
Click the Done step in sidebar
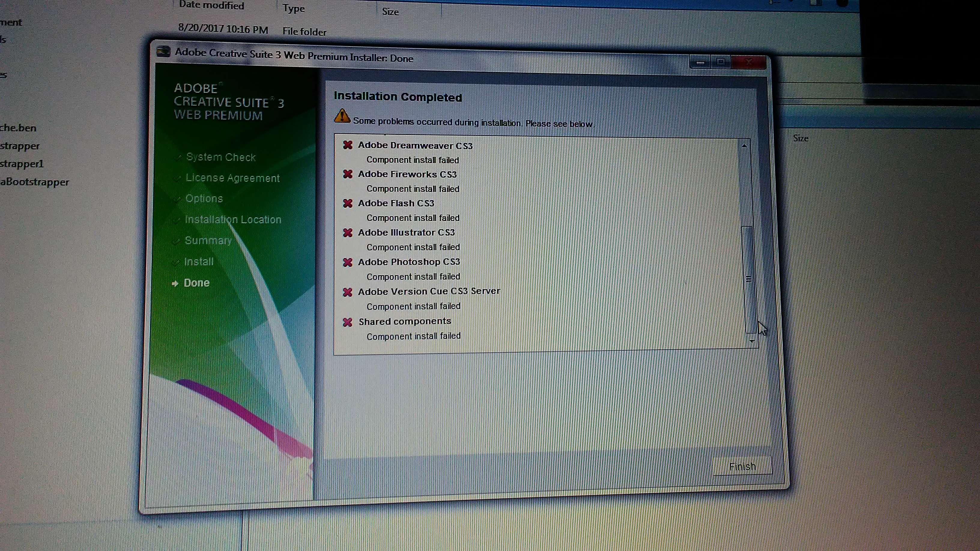pos(196,282)
